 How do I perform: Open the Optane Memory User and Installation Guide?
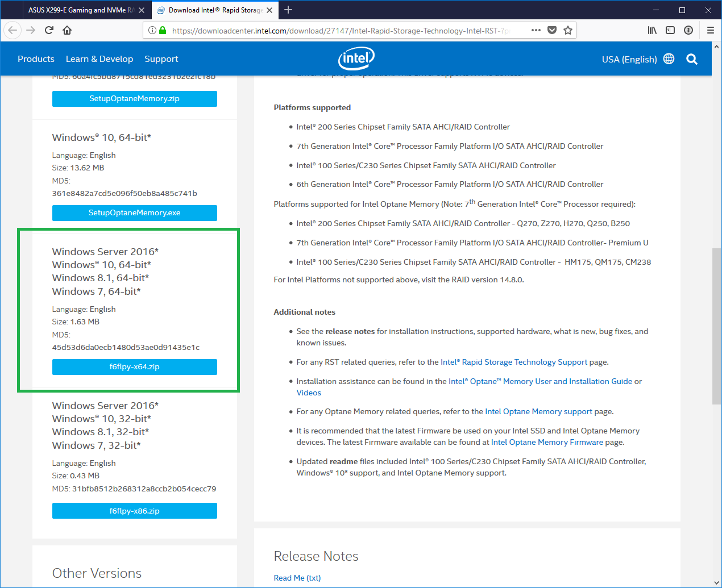pyautogui.click(x=541, y=381)
